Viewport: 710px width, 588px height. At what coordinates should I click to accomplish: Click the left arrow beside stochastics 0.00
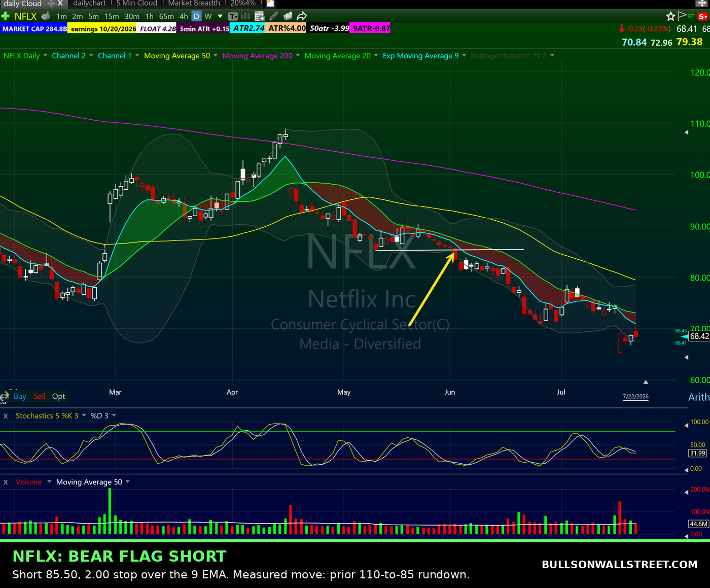(687, 470)
